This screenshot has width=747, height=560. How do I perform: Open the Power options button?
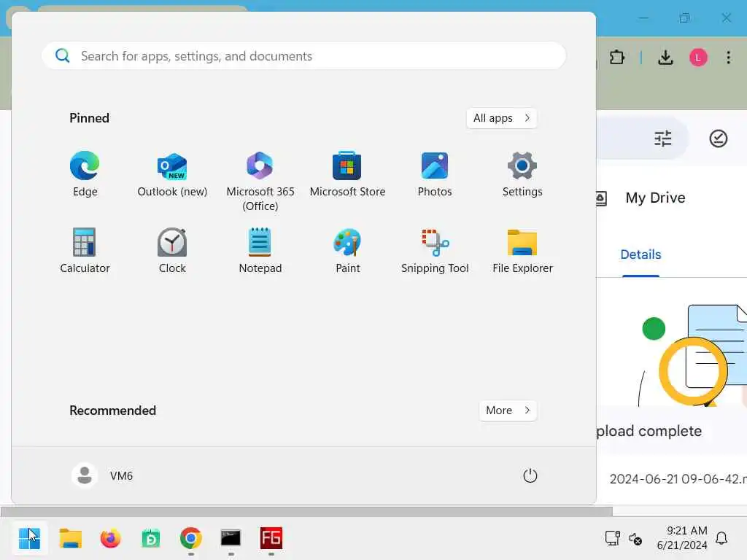point(530,475)
